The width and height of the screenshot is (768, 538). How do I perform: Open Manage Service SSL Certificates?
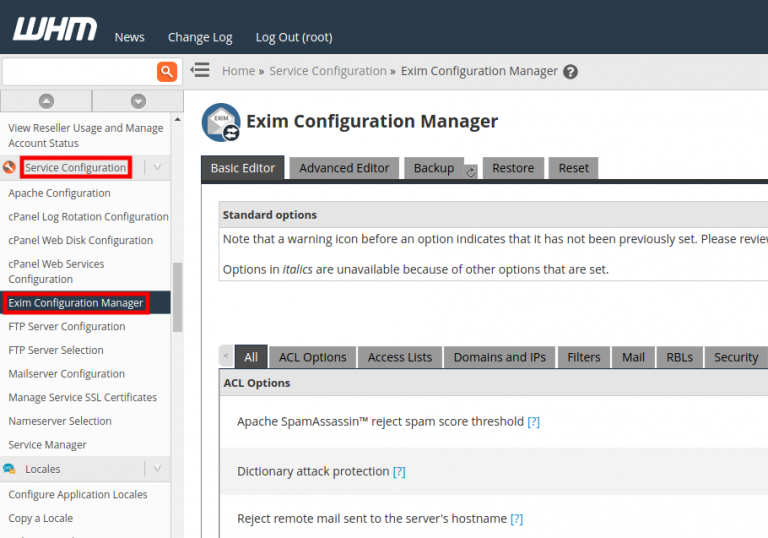(82, 397)
